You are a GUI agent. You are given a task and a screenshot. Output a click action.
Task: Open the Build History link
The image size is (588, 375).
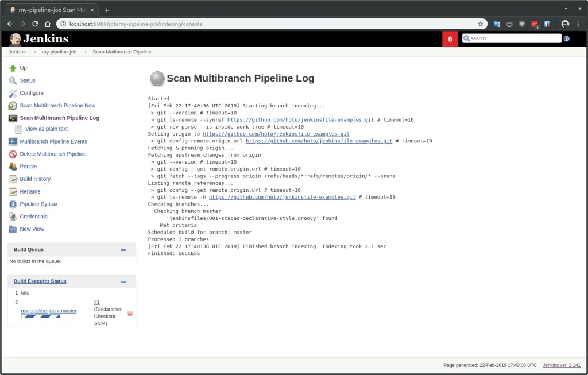35,179
